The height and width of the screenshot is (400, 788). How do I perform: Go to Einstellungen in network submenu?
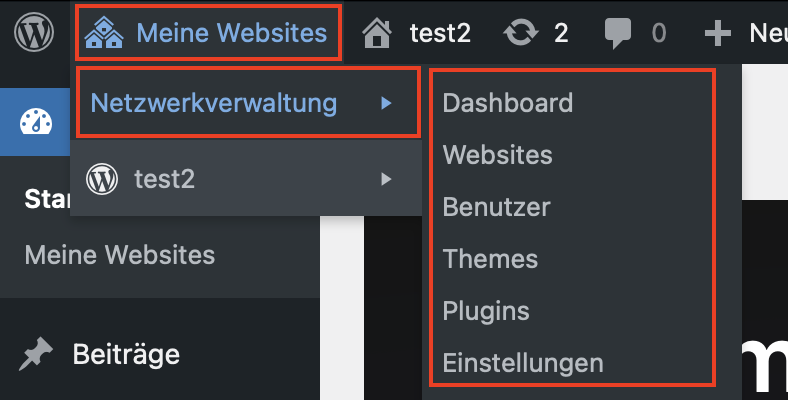523,363
